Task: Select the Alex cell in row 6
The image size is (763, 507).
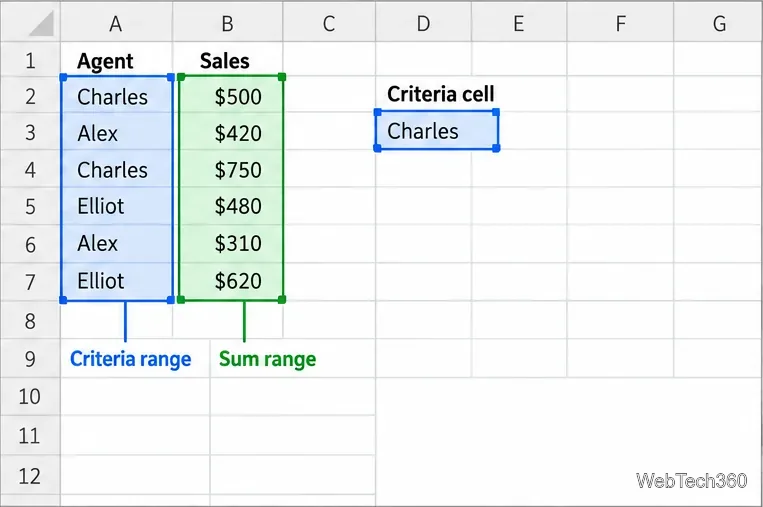Action: (116, 244)
